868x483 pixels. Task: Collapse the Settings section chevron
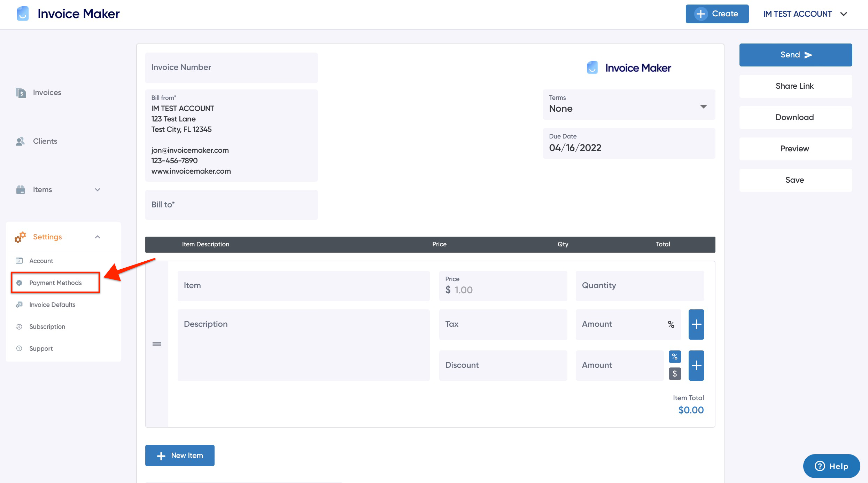(98, 237)
